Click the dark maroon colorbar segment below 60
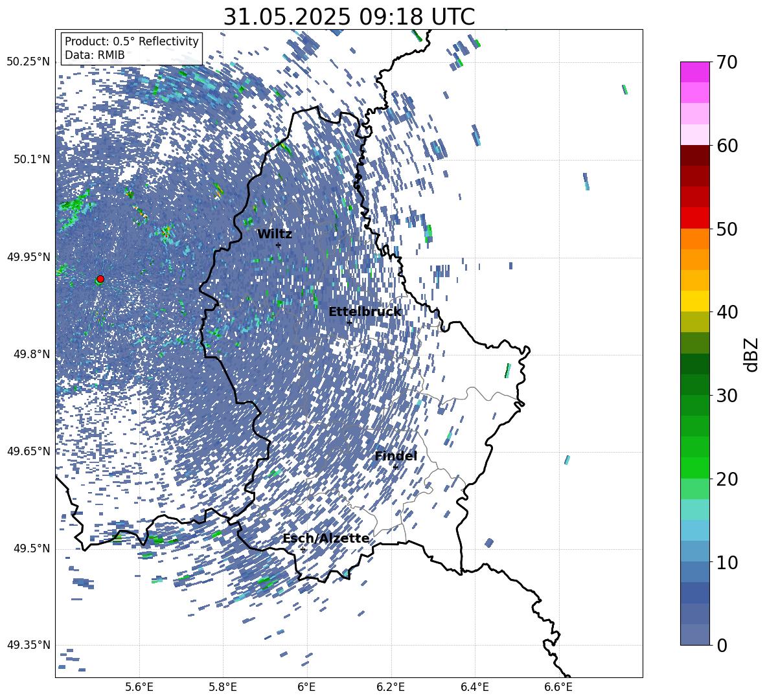The image size is (767, 700). pos(694,155)
